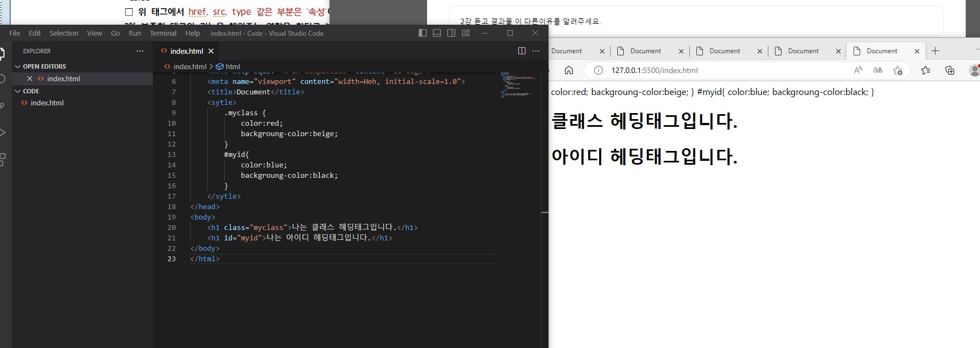
Task: Close index.html in the Open Editors list
Action: (30, 78)
